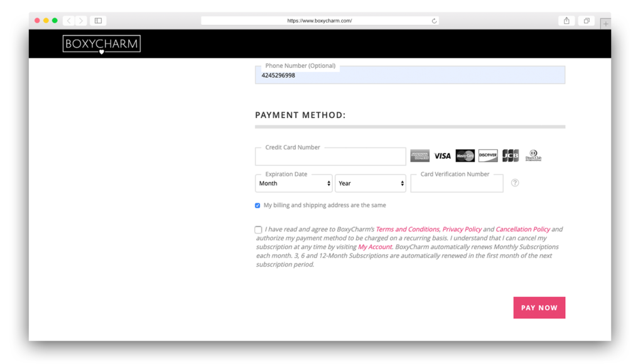Click the Visa card logo

click(x=443, y=156)
